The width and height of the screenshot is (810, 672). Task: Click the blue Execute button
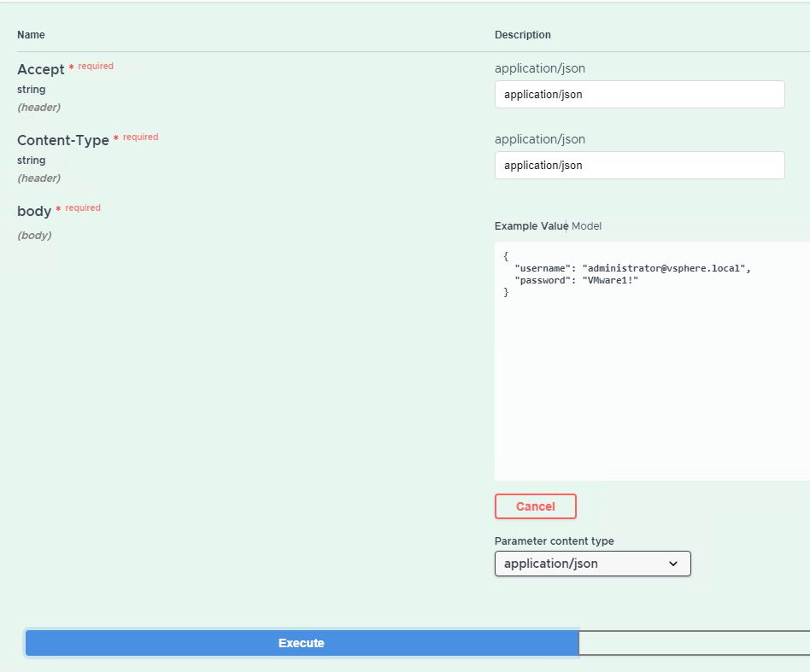click(302, 643)
